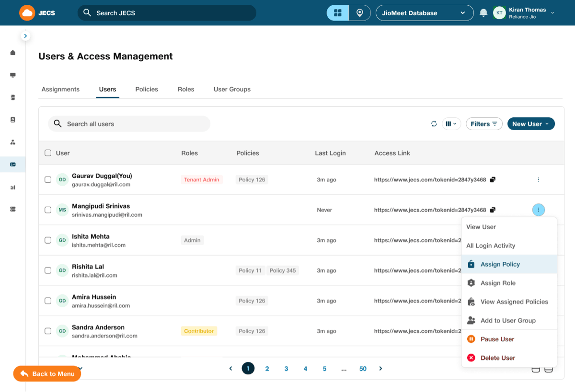
Task: Choose View Assigned Policies menu item
Action: click(509, 302)
